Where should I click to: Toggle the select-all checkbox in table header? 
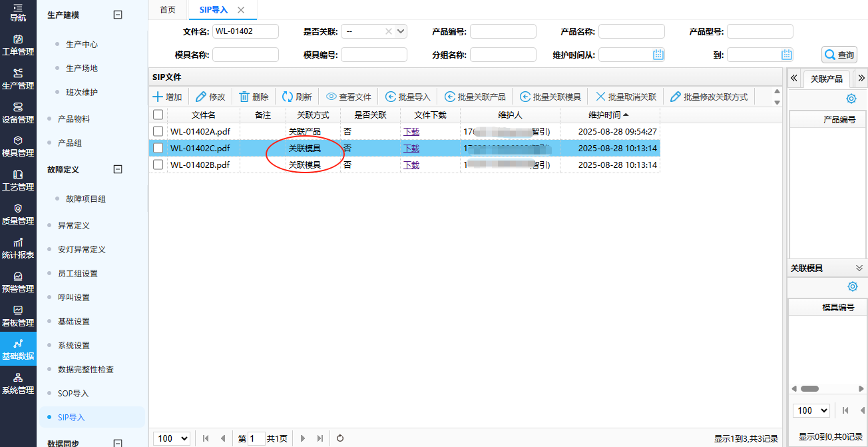click(x=158, y=115)
